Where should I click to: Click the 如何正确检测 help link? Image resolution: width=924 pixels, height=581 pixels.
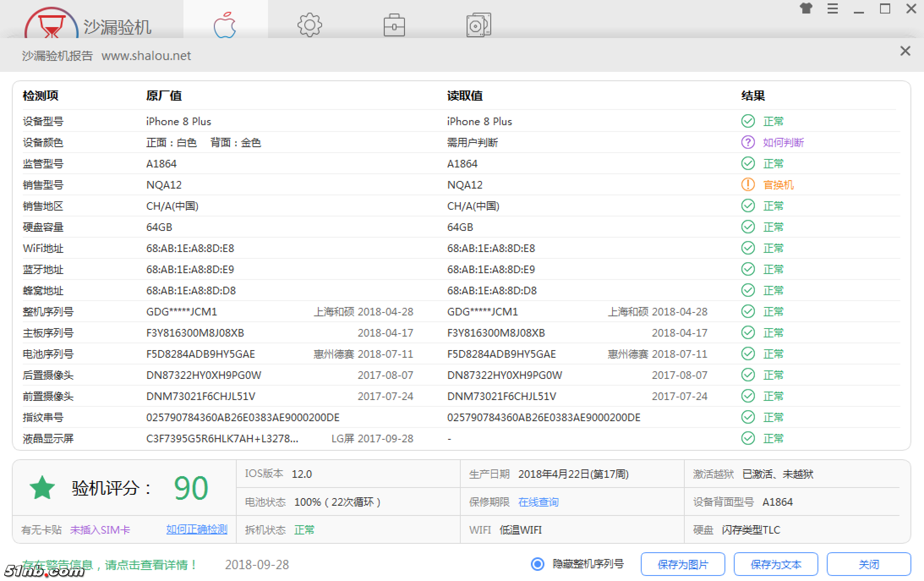pos(197,529)
